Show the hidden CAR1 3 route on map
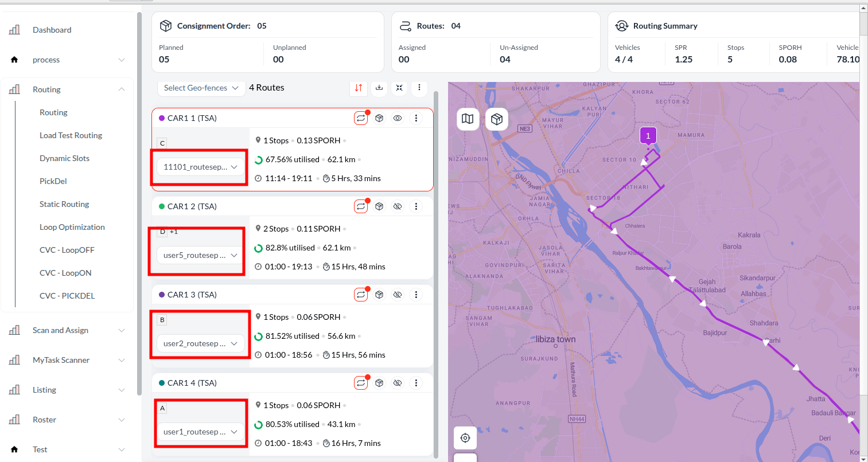 click(398, 294)
